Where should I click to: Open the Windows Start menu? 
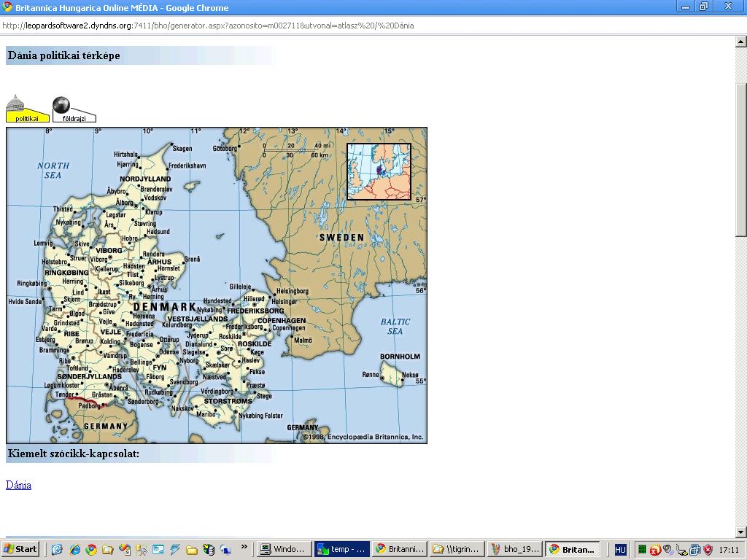[x=20, y=549]
